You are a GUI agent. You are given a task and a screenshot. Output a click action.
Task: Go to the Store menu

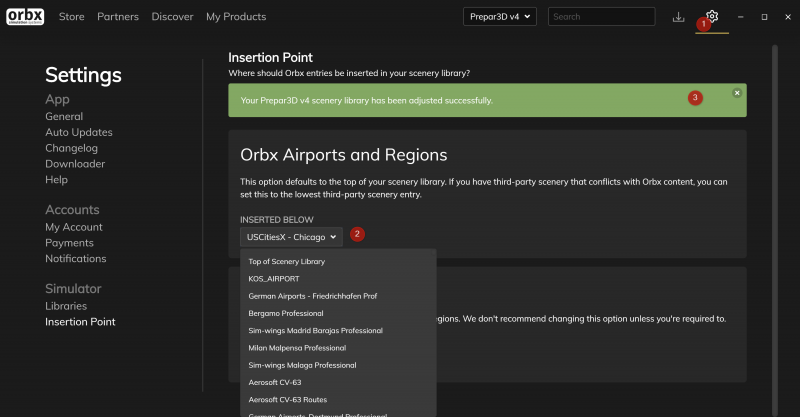pos(71,16)
